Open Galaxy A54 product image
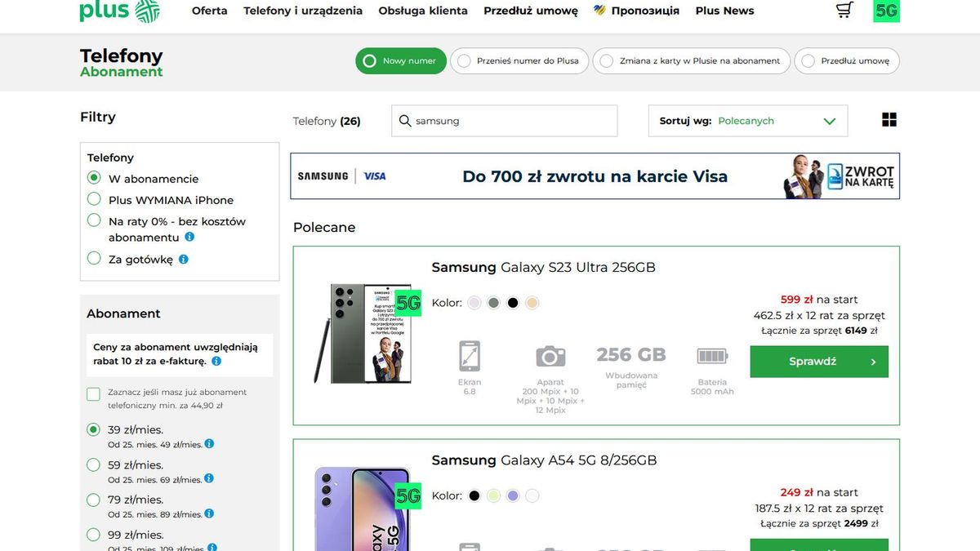The image size is (980, 551). click(x=363, y=509)
